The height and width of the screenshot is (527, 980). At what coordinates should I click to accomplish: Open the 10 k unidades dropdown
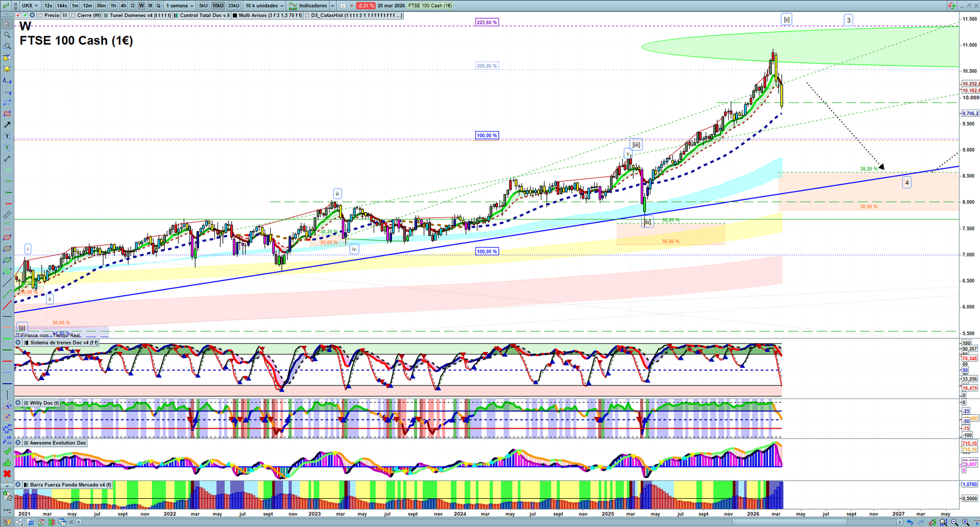[265, 6]
